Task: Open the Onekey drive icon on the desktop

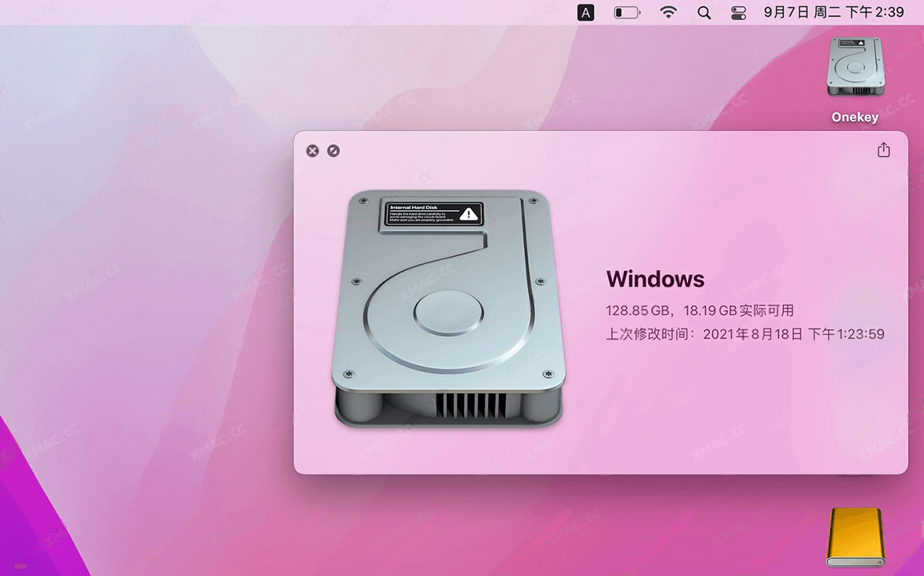Action: coord(855,67)
